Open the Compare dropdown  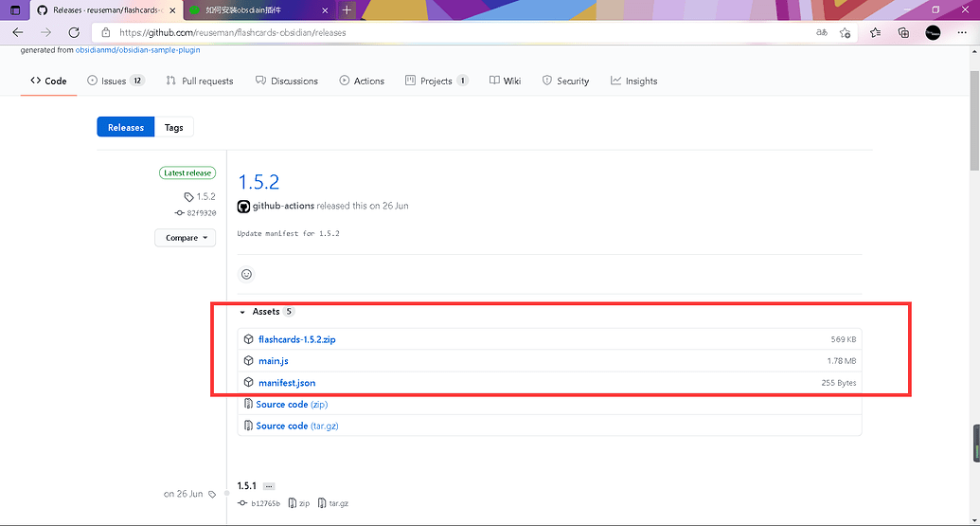(x=185, y=238)
